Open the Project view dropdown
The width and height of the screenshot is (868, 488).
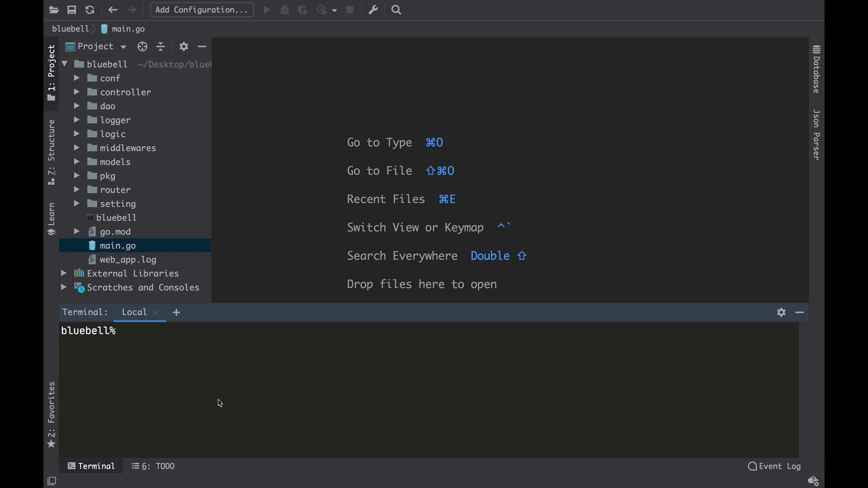coord(97,47)
